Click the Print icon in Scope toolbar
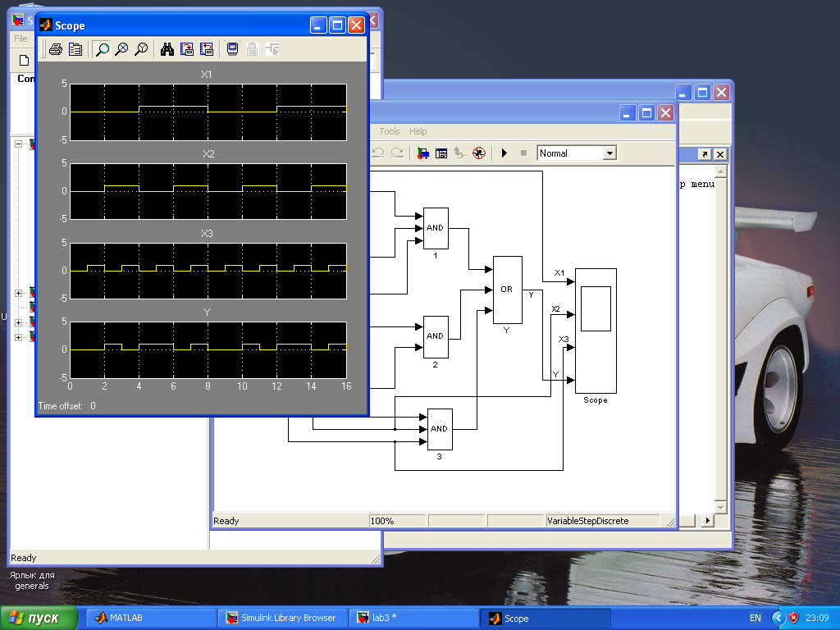The height and width of the screenshot is (630, 840). tap(55, 50)
